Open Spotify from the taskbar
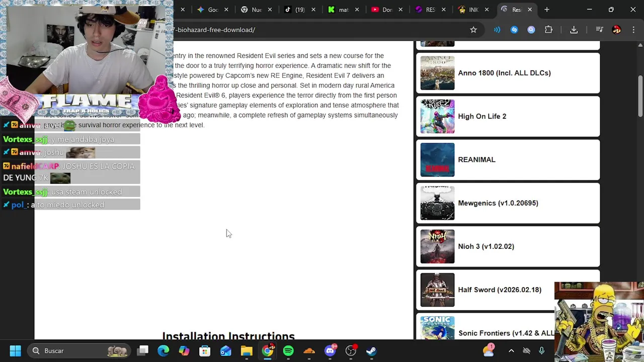This screenshot has height=362, width=644. [288, 351]
